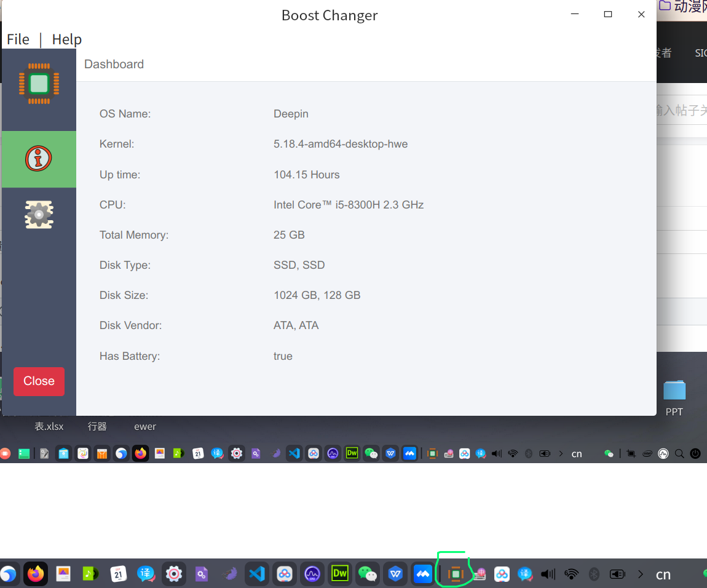Viewport: 707px width, 588px height.
Task: Select the Dashboard info sidebar icon
Action: pyautogui.click(x=38, y=159)
